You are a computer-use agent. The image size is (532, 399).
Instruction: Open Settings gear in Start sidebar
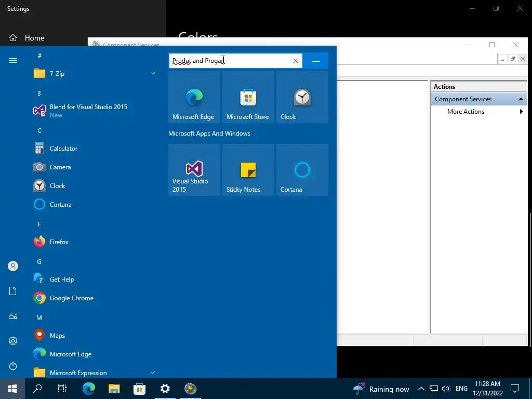[13, 341]
